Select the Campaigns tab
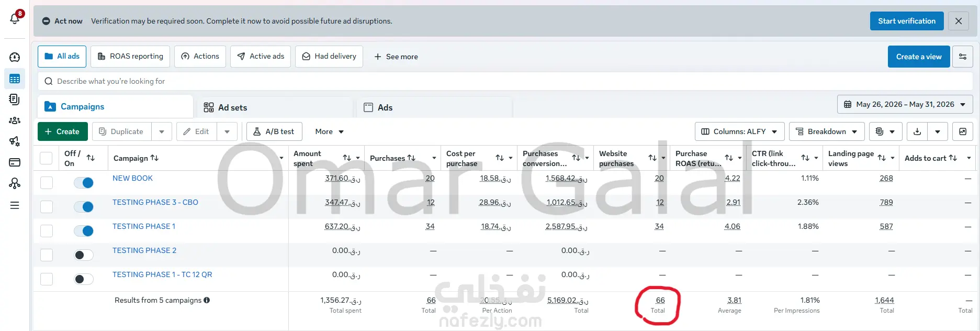The height and width of the screenshot is (331, 980). click(x=115, y=106)
